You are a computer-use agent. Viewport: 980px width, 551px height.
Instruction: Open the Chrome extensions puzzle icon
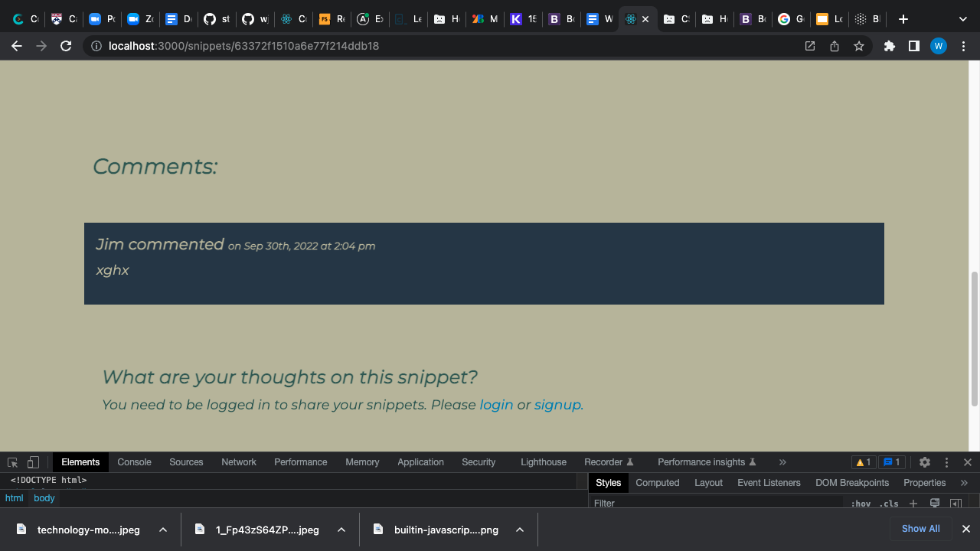[x=890, y=46]
